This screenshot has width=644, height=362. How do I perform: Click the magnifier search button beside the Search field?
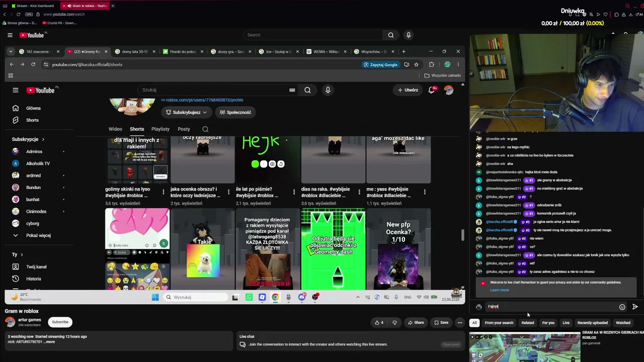pyautogui.click(x=391, y=35)
